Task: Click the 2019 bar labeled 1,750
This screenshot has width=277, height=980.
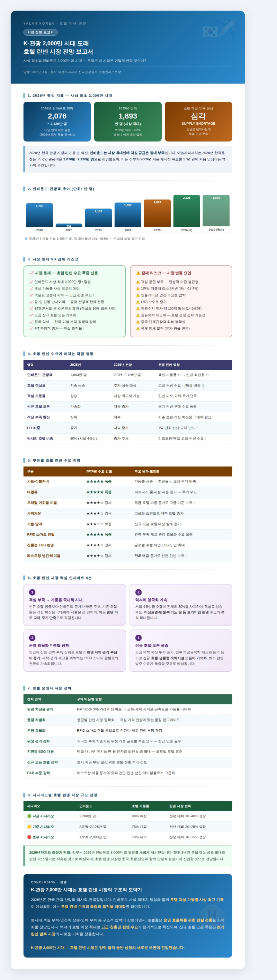Action: coord(39,215)
